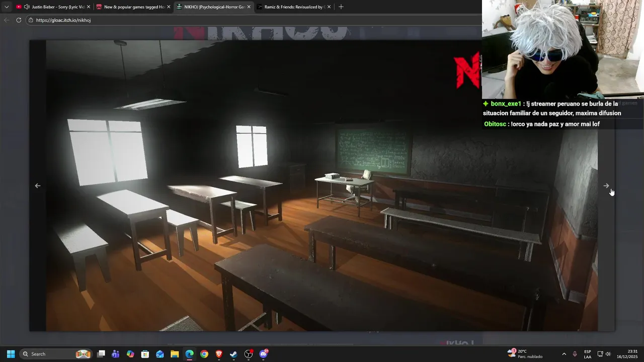Close the Ramiz & Friends tab
This screenshot has width=644, height=362.
point(329,7)
